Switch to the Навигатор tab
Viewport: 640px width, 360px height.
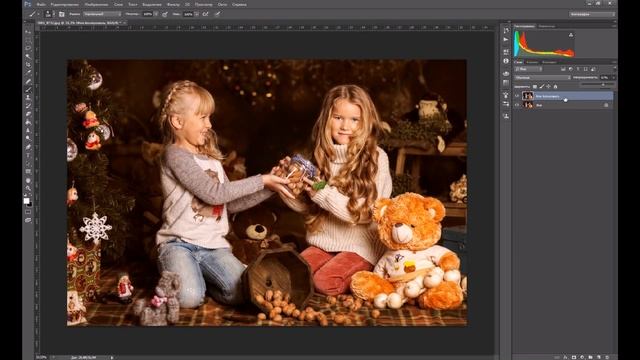[x=547, y=26]
